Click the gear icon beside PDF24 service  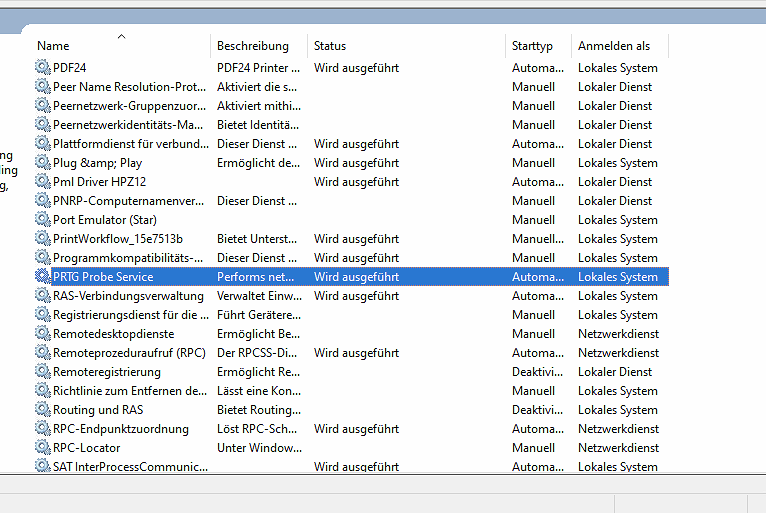(x=42, y=68)
